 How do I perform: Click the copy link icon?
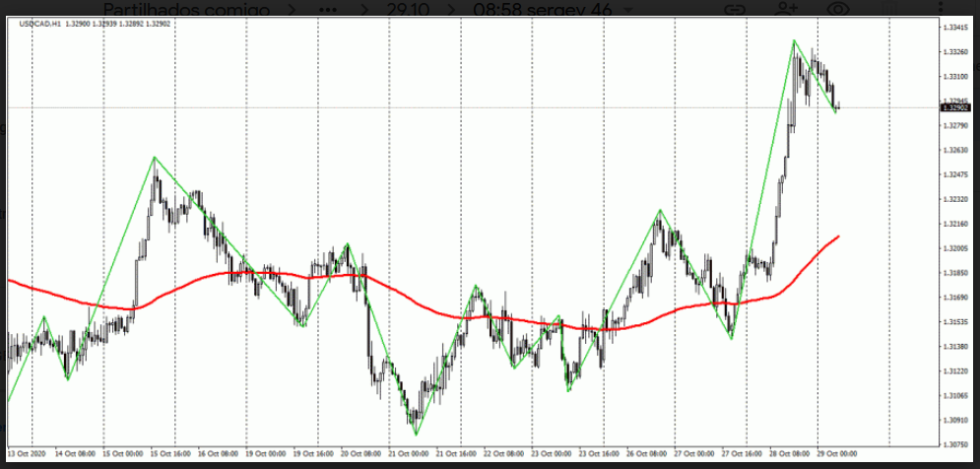click(735, 8)
